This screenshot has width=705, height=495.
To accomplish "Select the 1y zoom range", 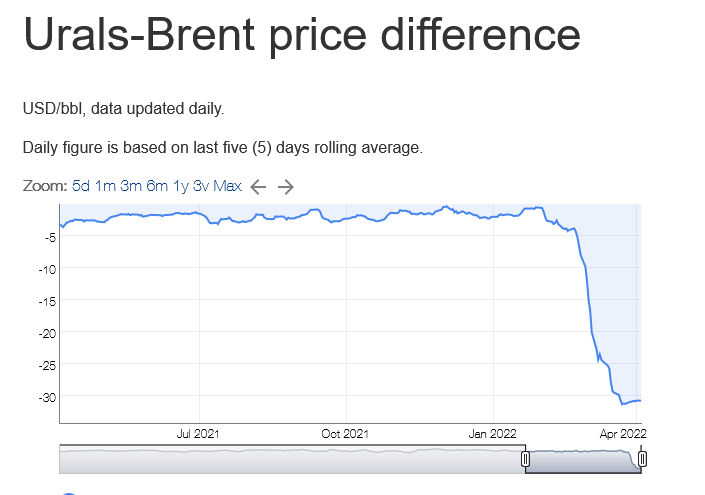I will [181, 186].
